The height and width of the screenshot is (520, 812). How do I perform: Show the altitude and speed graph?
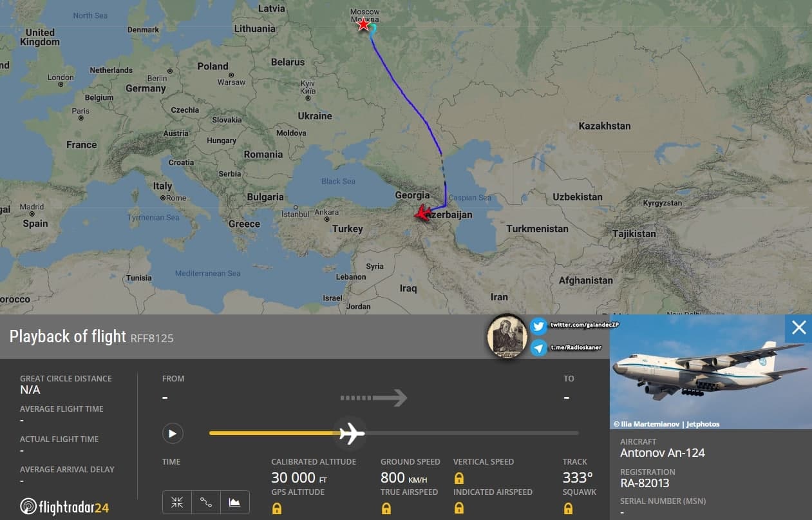coord(234,503)
